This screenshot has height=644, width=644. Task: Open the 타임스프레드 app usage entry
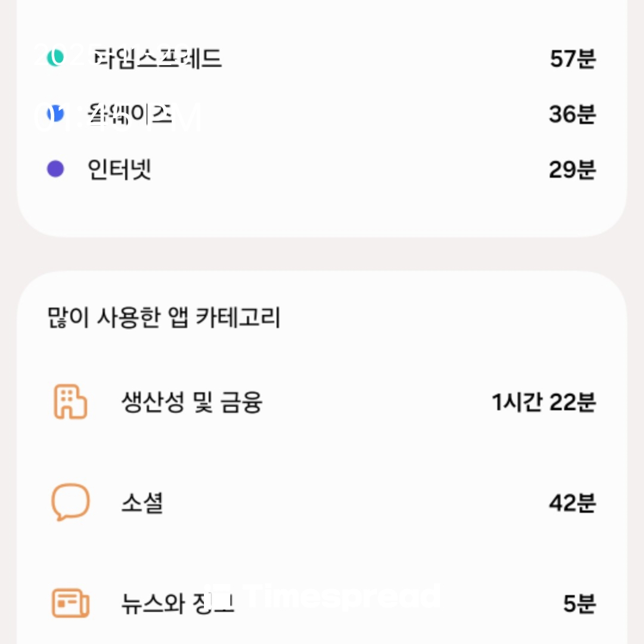[x=157, y=58]
